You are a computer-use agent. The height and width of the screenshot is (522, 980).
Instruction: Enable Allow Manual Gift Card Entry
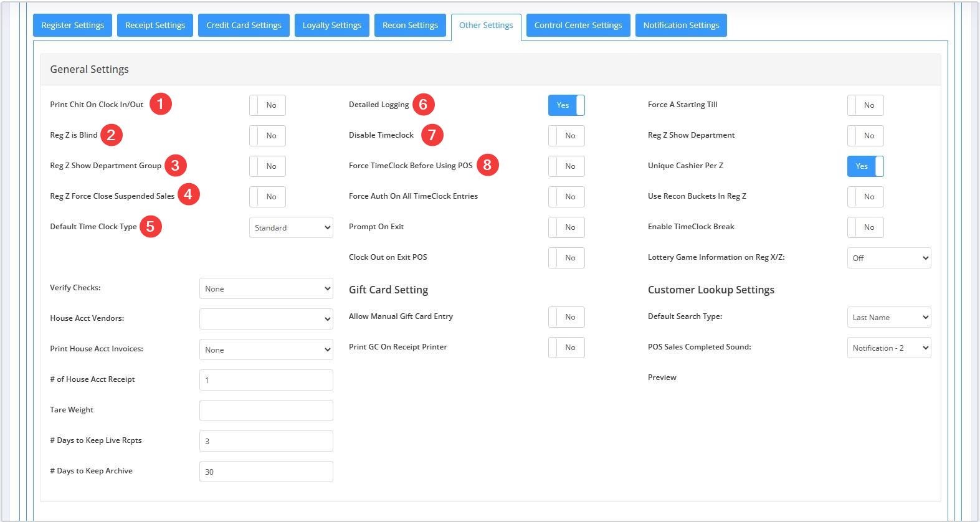click(x=566, y=317)
